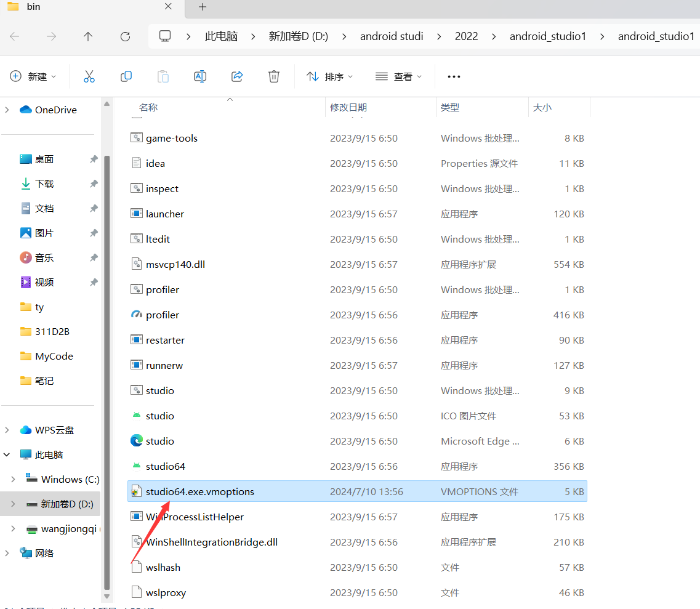Open 音乐 in the sidebar
This screenshot has height=609, width=700.
tap(36, 257)
